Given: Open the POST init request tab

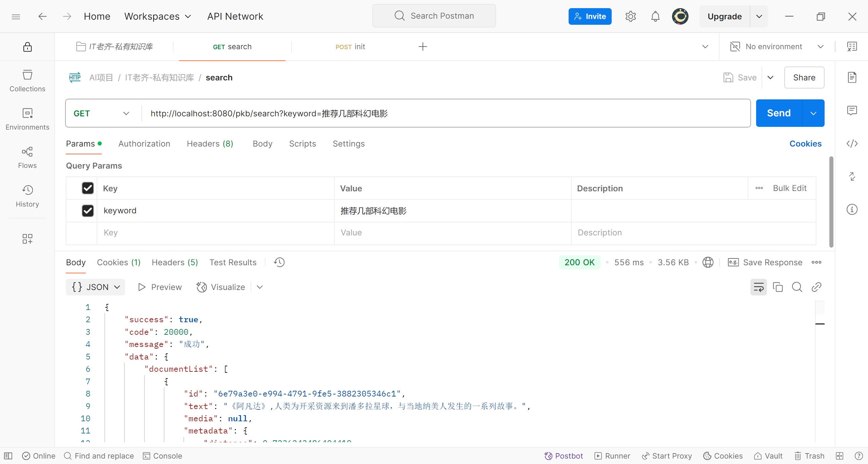Looking at the screenshot, I should (350, 46).
